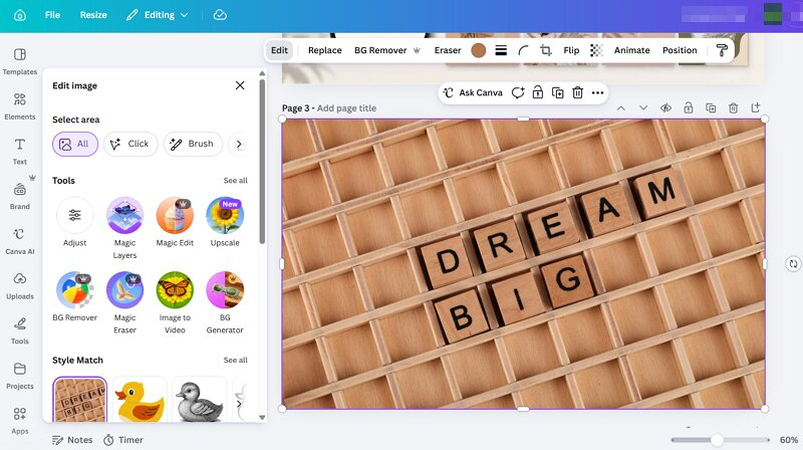The image size is (803, 450).
Task: See all Style Match link
Action: 235,360
